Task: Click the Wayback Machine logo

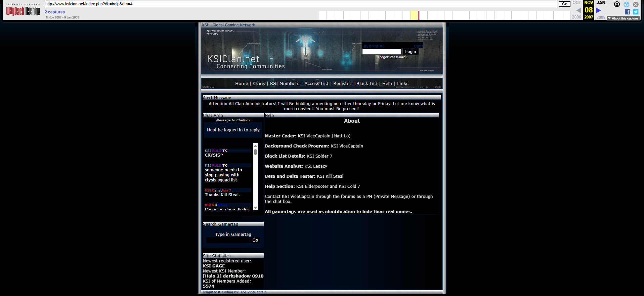Action: pyautogui.click(x=23, y=10)
